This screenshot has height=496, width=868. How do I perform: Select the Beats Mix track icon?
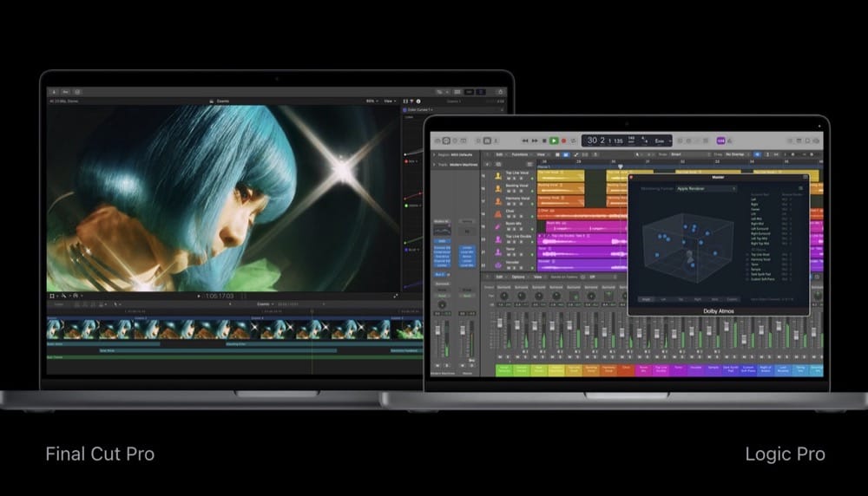click(498, 226)
